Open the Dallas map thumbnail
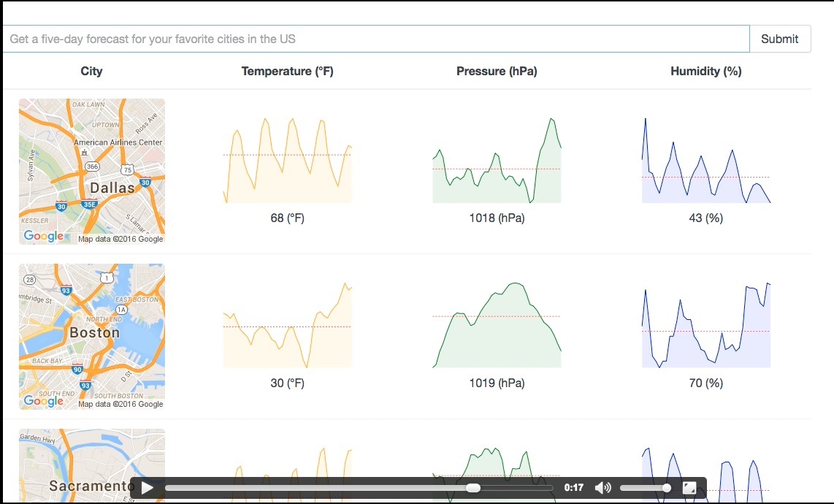 click(92, 172)
